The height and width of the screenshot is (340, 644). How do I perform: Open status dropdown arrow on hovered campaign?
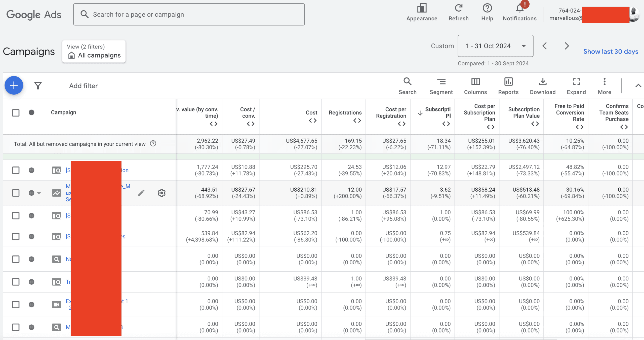tap(39, 193)
